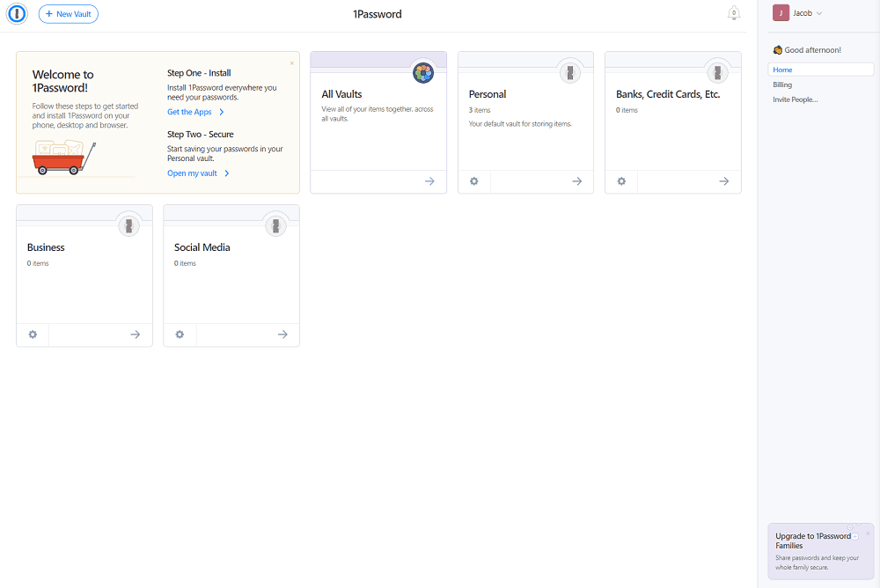The width and height of the screenshot is (880, 588).
Task: Open Social Media vault settings gear
Action: (x=180, y=334)
